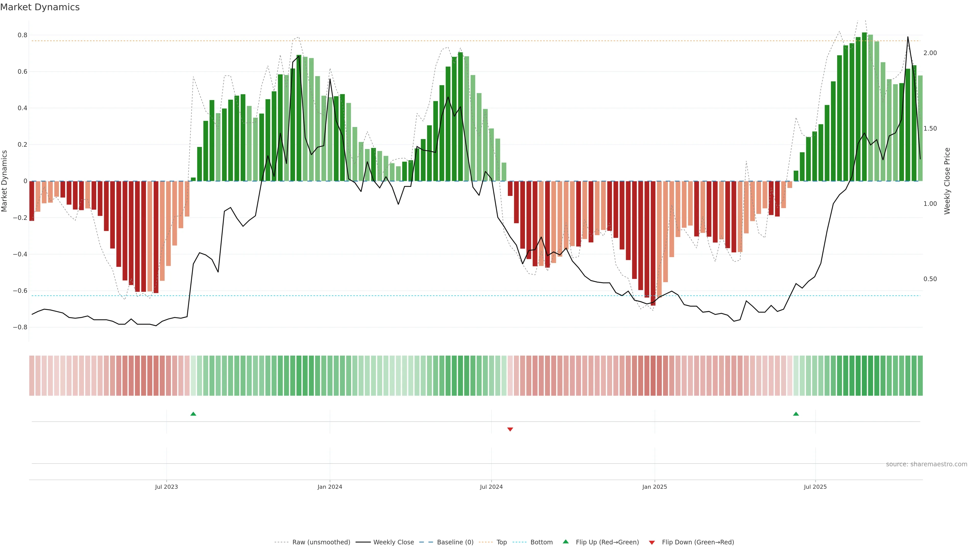Click the Top legend item

[x=501, y=542]
